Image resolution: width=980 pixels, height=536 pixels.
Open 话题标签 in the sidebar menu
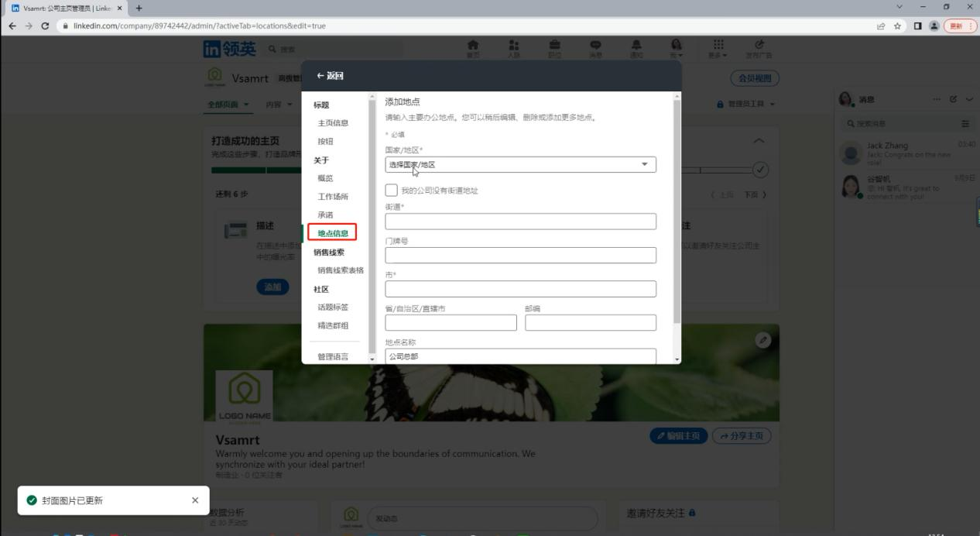click(333, 308)
